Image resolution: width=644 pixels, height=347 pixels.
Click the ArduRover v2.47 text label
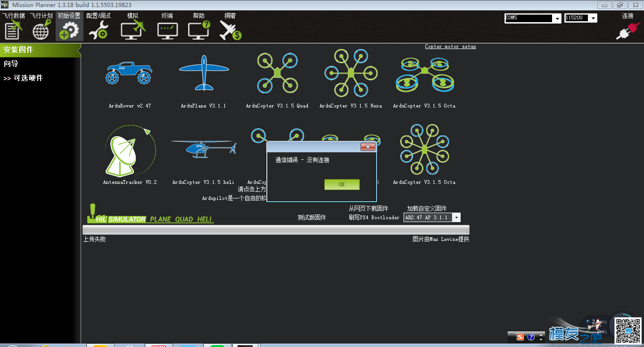pos(130,106)
